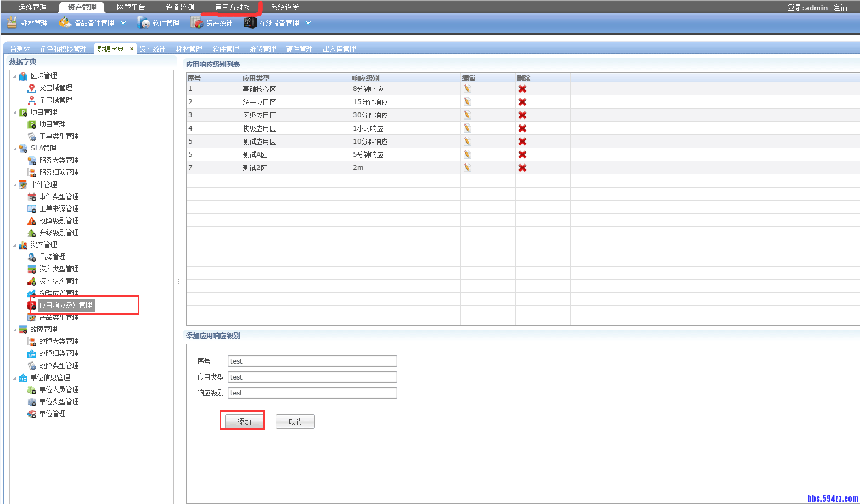Delete the 测试A区 row via red X

click(x=522, y=154)
